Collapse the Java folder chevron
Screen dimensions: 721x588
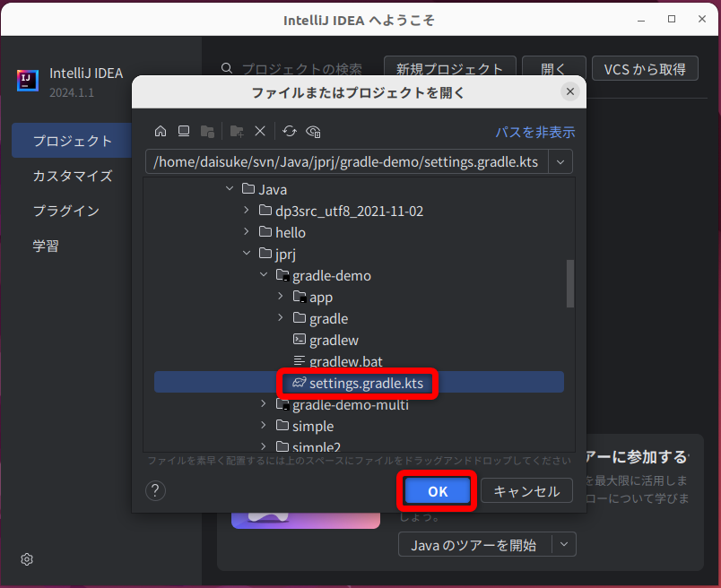pos(230,188)
